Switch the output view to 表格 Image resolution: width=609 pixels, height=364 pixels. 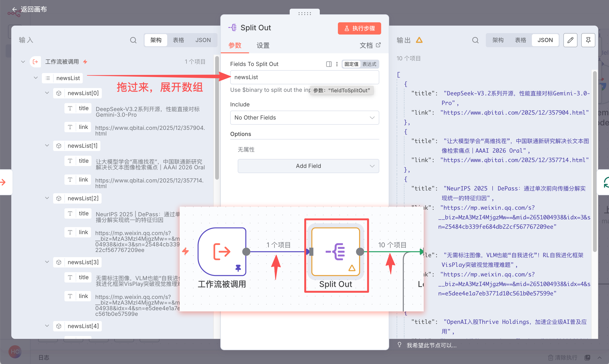coord(520,40)
